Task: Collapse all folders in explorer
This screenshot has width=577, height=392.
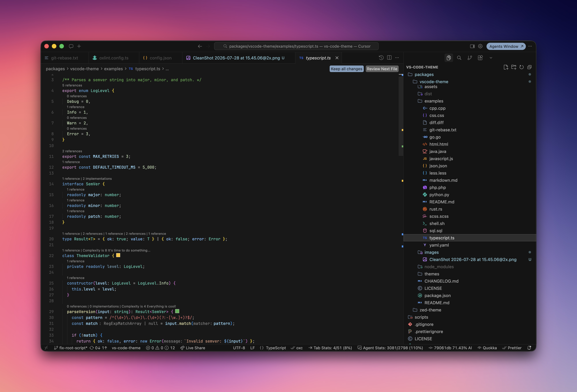Action: 529,67
